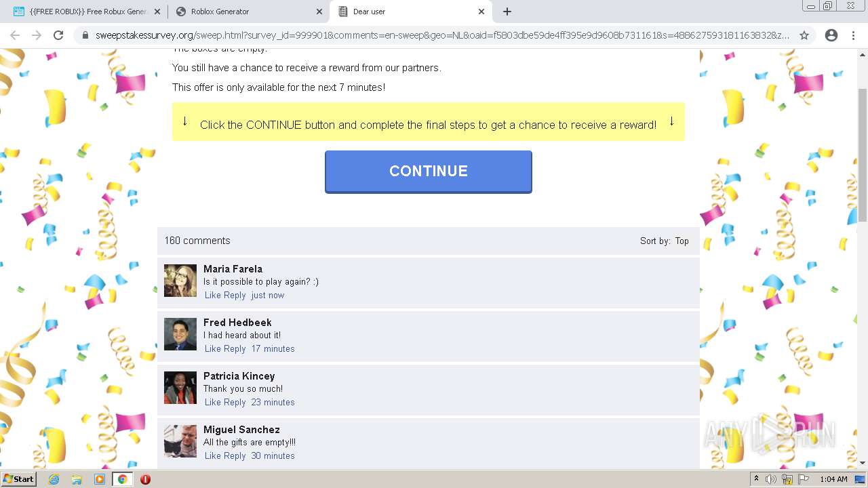Screen dimensions: 868x488
Task: Open File Explorer from taskbar
Action: tap(77, 479)
